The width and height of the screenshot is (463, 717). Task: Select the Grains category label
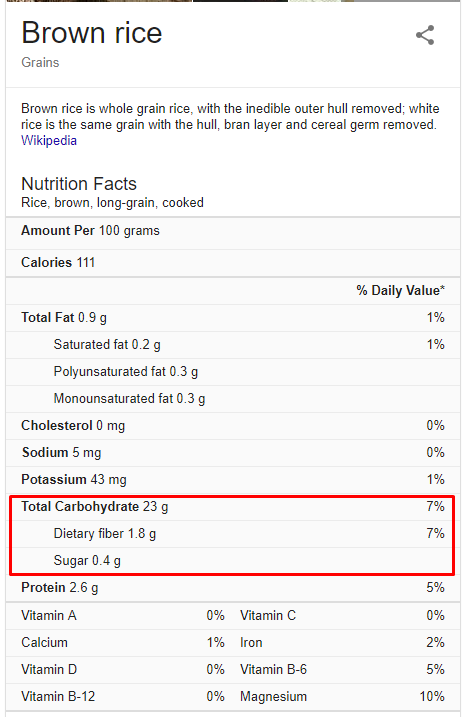pyautogui.click(x=40, y=62)
